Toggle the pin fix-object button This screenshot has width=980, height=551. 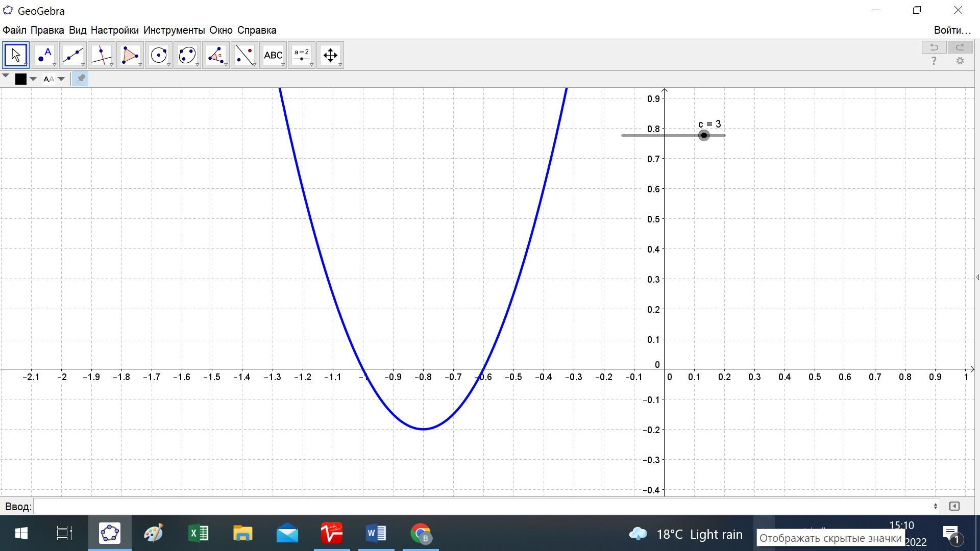[x=81, y=79]
